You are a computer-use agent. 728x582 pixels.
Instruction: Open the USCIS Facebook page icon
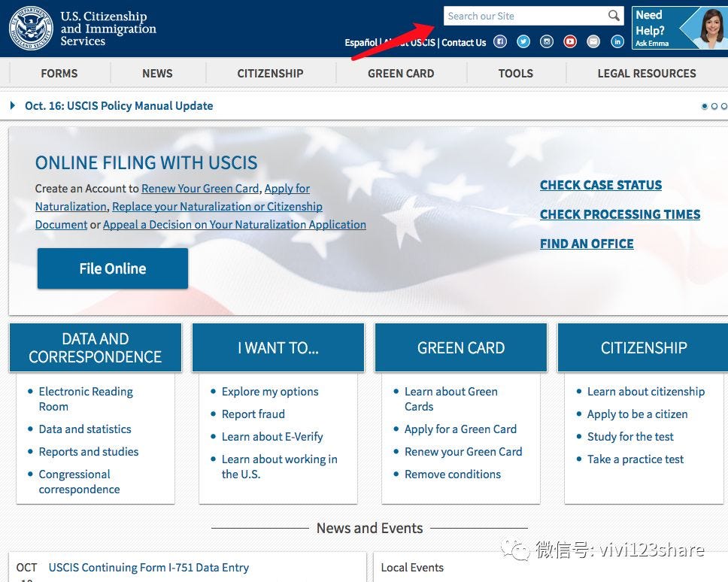[500, 42]
